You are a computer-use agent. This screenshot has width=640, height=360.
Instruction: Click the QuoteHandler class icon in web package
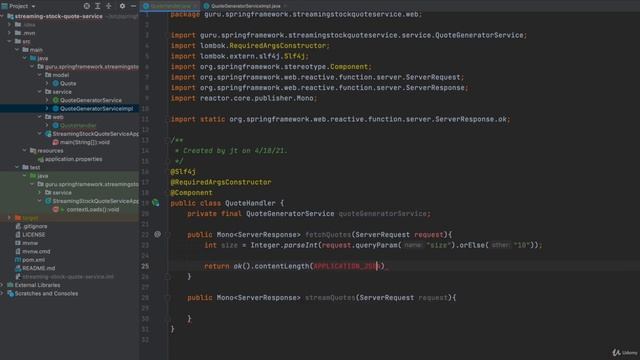(56, 125)
